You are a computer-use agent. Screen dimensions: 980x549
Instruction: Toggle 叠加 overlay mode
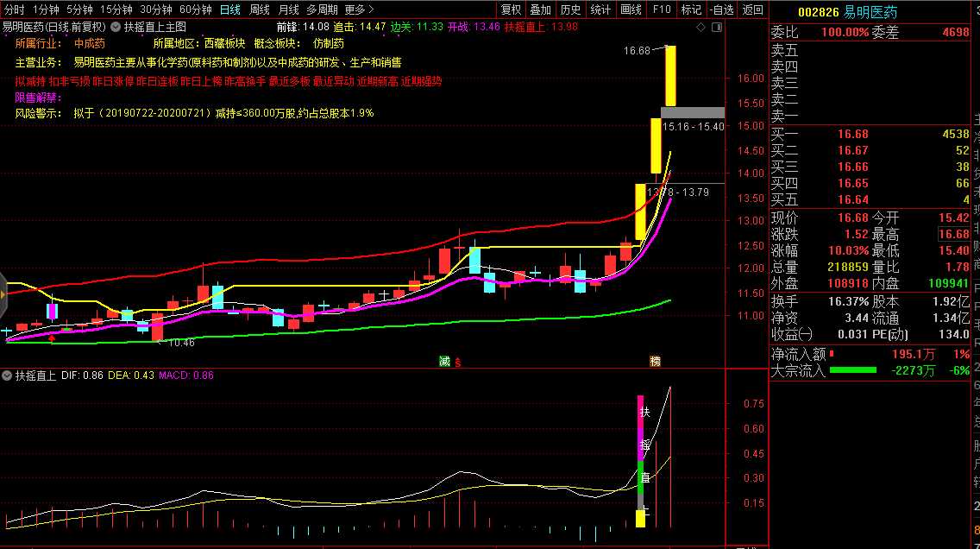540,9
